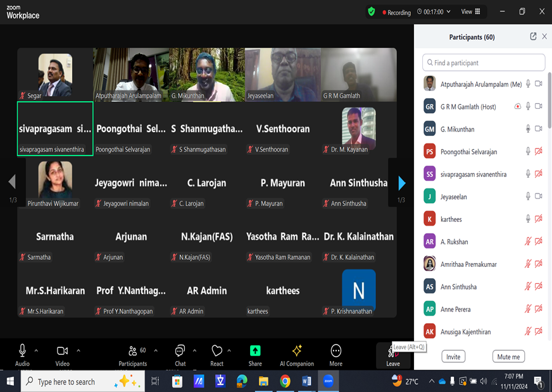Expand audio options arrow next to Audio
This screenshot has width=552, height=392.
pyautogui.click(x=36, y=350)
